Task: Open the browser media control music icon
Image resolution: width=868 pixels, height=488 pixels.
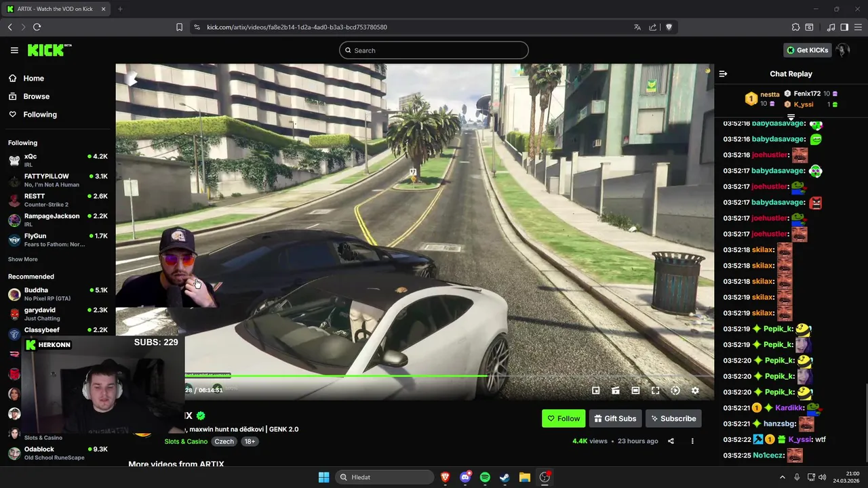Action: point(831,27)
